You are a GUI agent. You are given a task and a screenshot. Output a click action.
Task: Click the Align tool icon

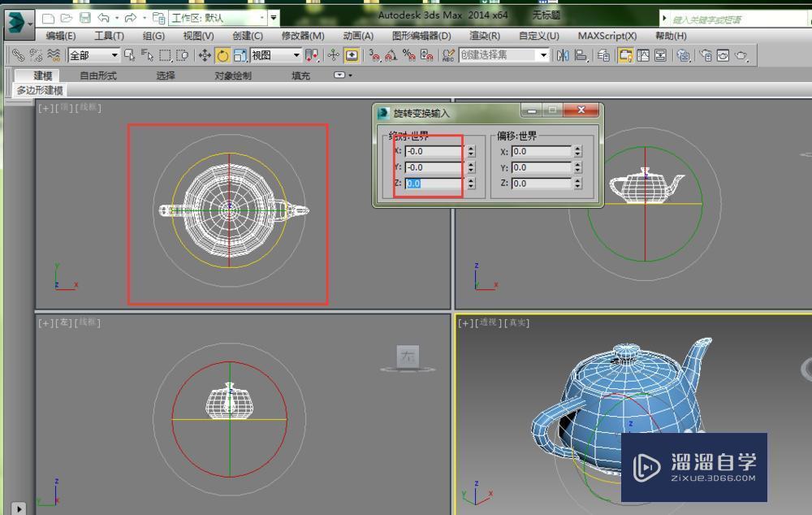[x=581, y=54]
